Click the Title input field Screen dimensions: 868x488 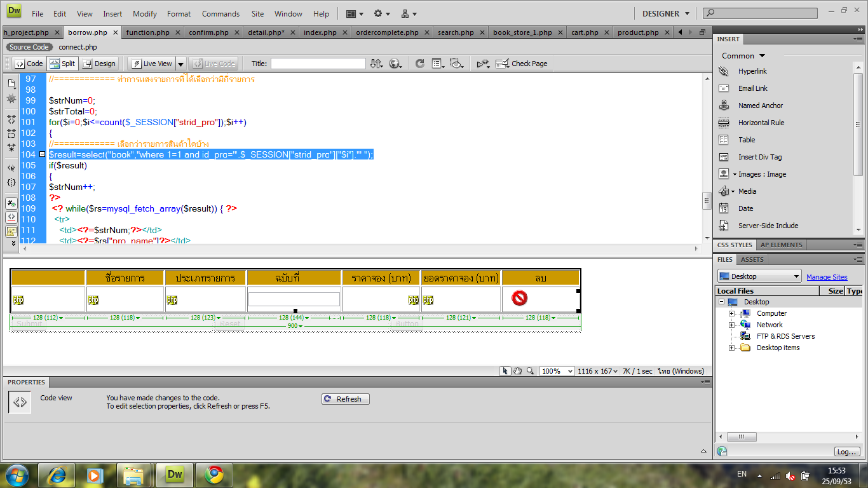tap(318, 64)
